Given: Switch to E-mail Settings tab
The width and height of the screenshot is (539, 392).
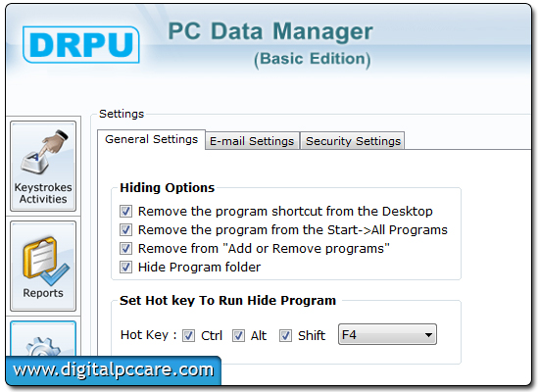Looking at the screenshot, I should tap(252, 141).
